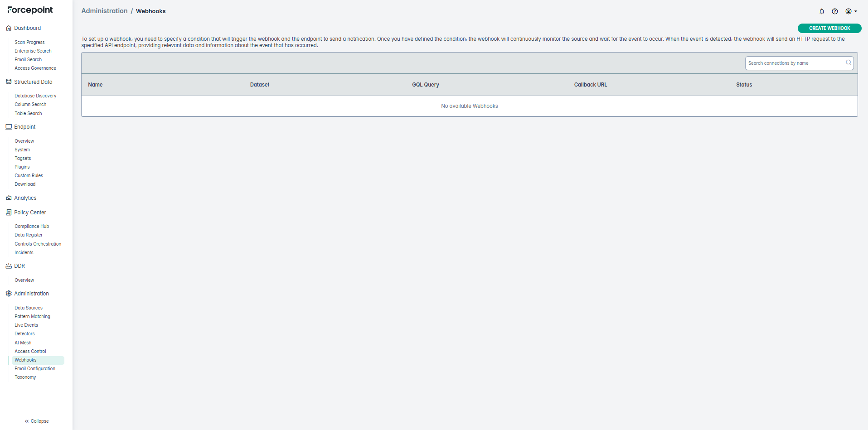Open the help question mark icon

point(834,11)
